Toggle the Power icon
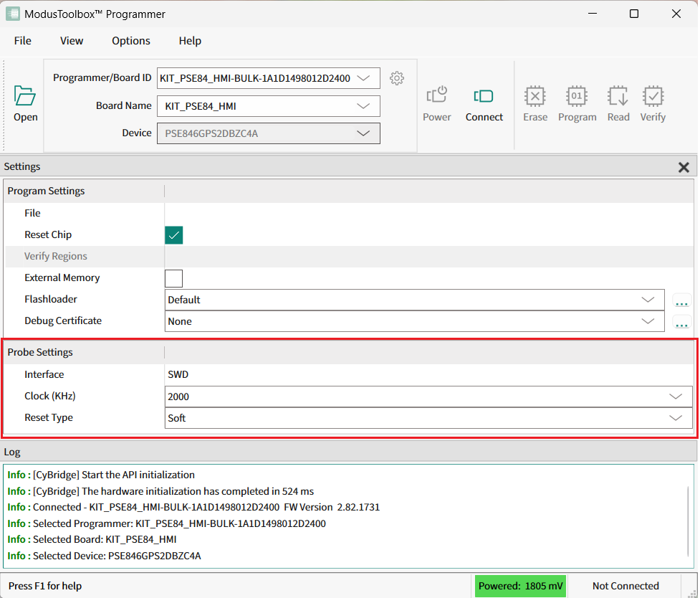Screen dimensions: 700x598 [436, 95]
